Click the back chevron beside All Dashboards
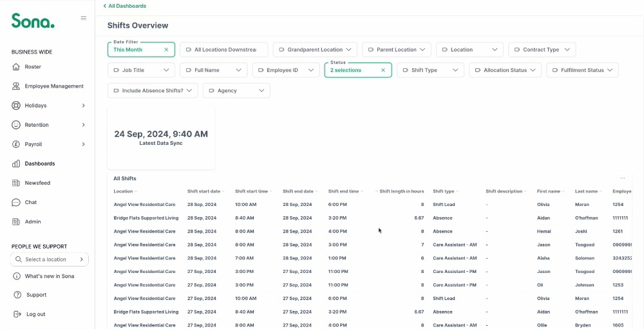The width and height of the screenshot is (644, 329). (x=105, y=6)
